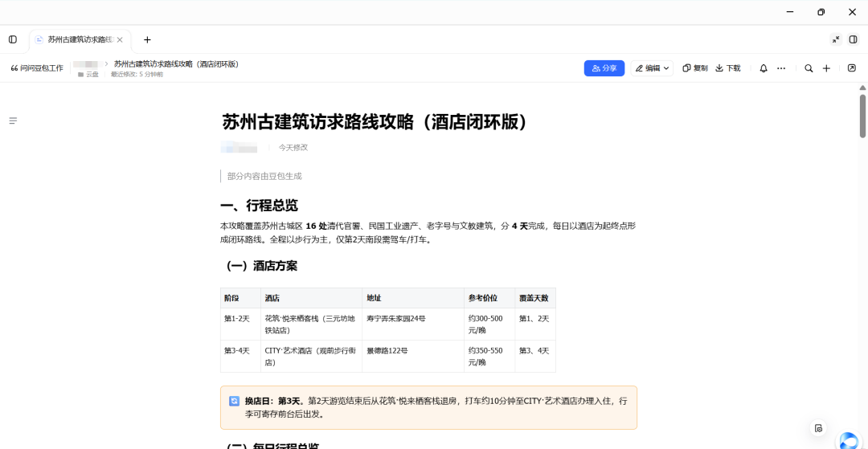Expand the 编辑 mode dropdown
The height and width of the screenshot is (449, 868).
[652, 68]
